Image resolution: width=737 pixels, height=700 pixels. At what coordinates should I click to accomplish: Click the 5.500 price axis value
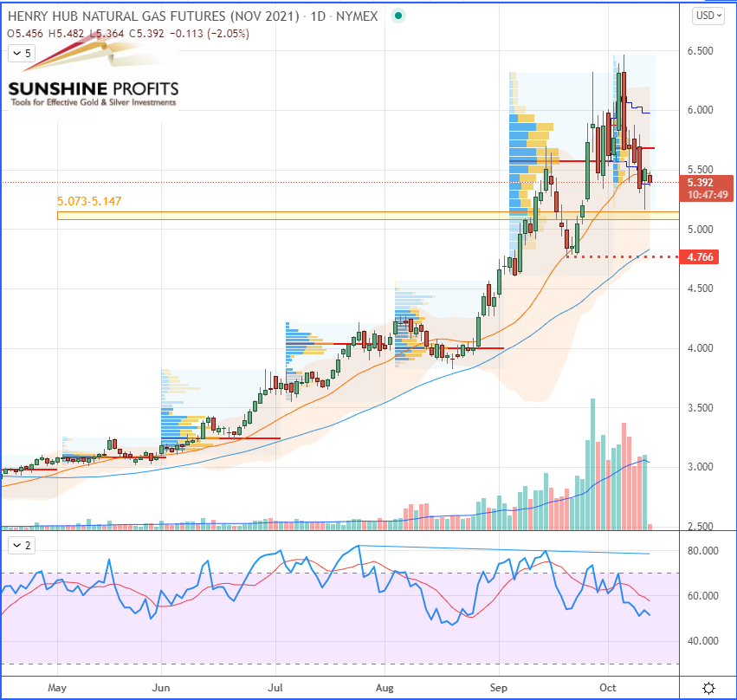click(701, 170)
